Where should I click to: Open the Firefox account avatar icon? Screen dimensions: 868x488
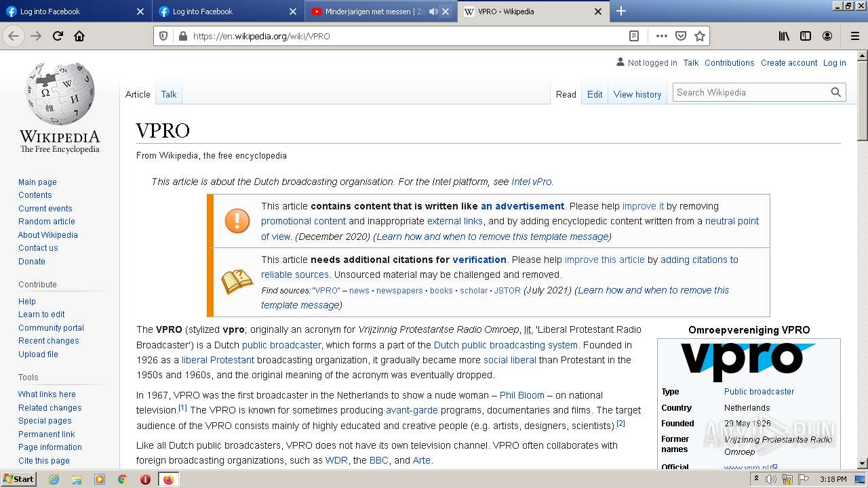pyautogui.click(x=827, y=36)
